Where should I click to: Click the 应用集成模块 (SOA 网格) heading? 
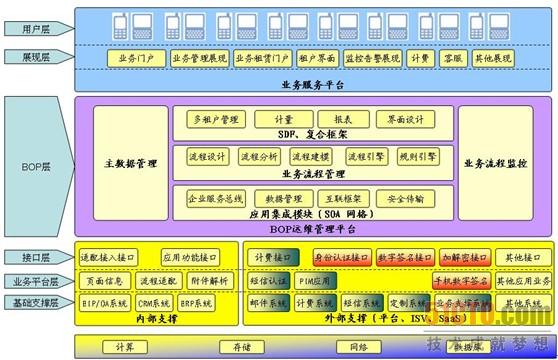point(312,214)
